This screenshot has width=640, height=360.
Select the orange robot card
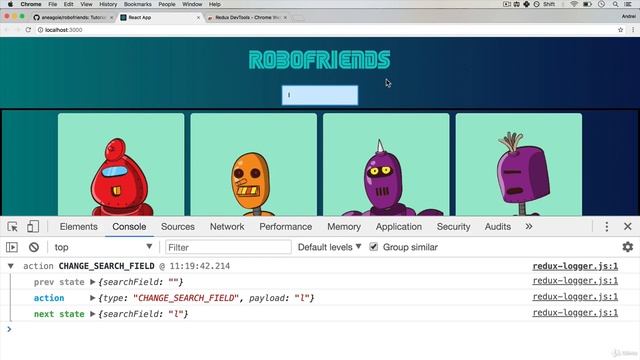[x=253, y=164]
